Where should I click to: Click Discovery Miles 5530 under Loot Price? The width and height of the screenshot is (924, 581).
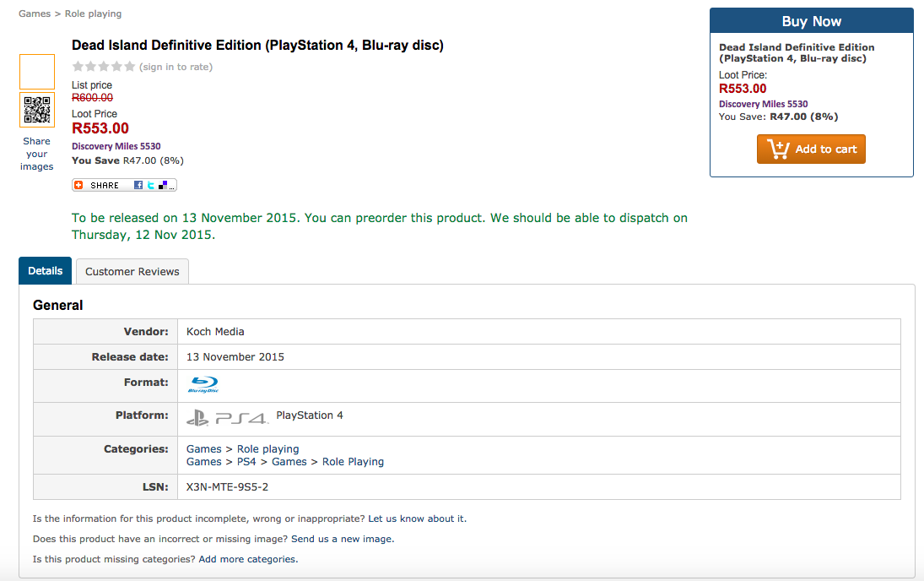pyautogui.click(x=116, y=146)
